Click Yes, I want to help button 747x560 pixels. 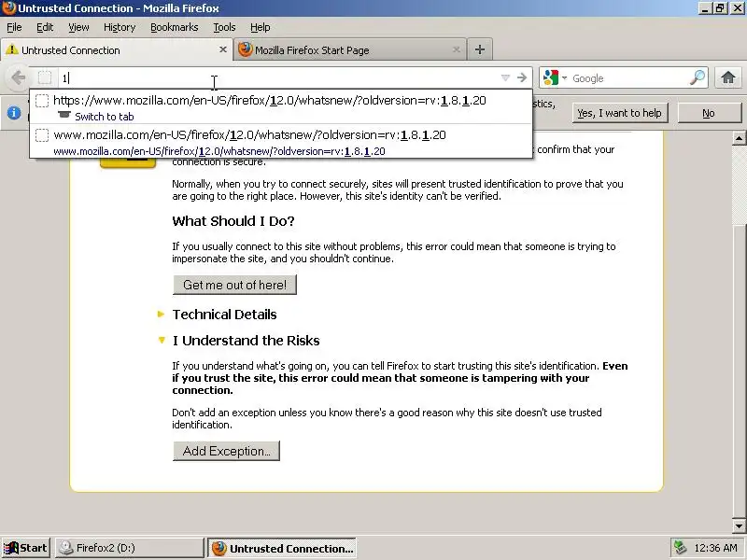coord(619,113)
